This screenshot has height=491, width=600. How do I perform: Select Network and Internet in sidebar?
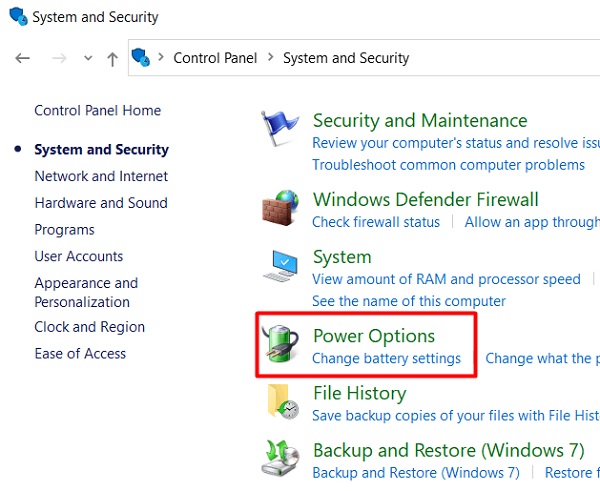tap(101, 176)
